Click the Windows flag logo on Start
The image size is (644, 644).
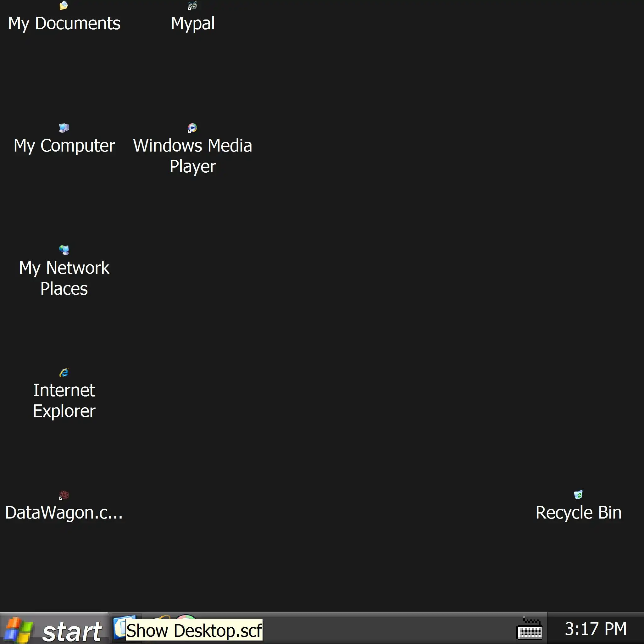18,630
